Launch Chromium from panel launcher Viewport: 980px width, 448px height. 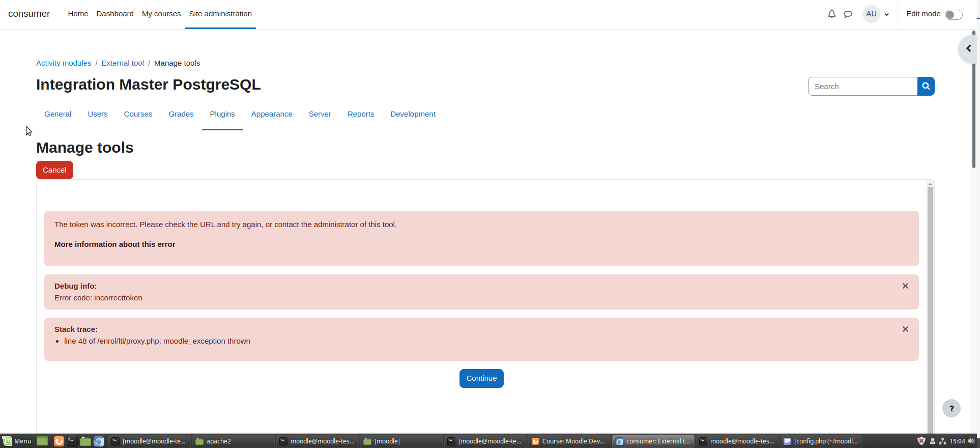click(99, 441)
